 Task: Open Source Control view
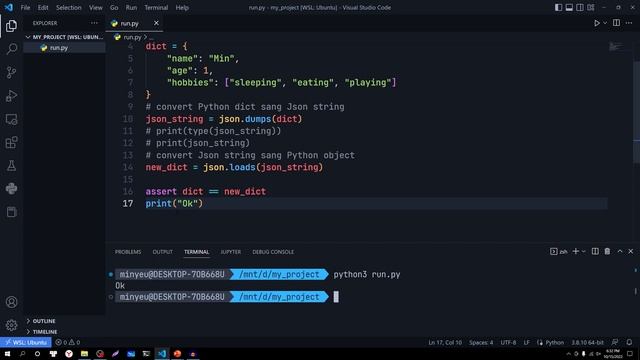(11, 72)
